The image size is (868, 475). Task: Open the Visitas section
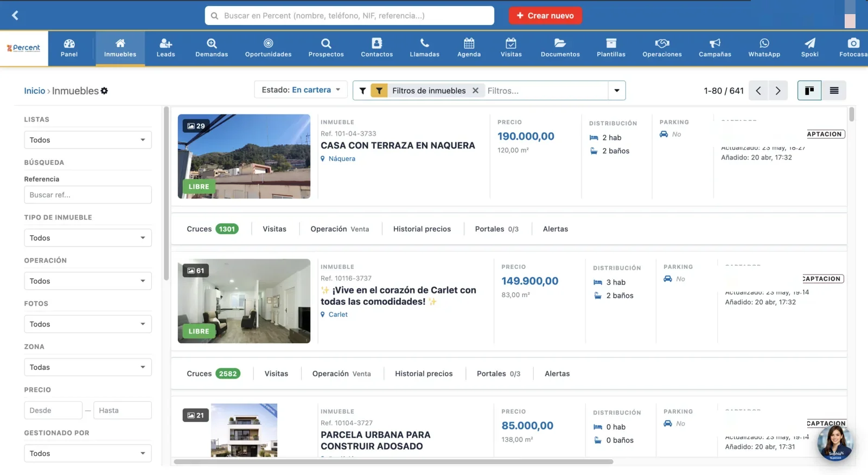511,48
